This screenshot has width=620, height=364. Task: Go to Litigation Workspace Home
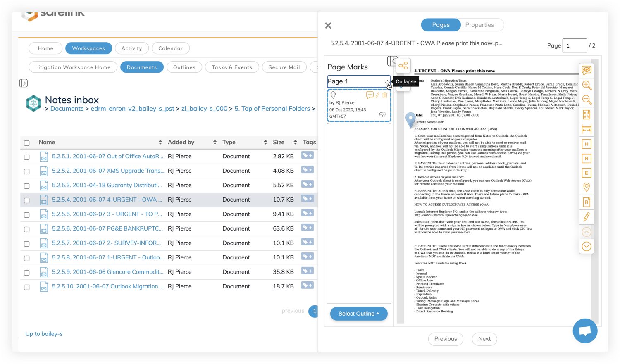coord(73,67)
